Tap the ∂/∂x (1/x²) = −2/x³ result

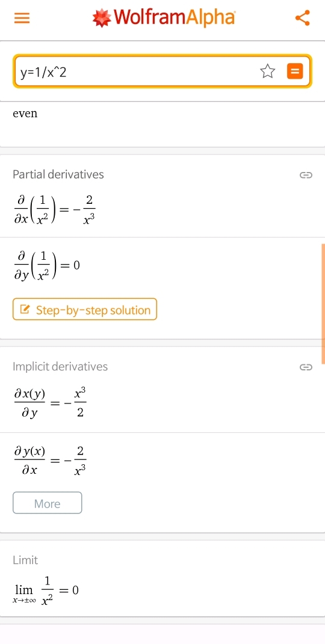click(x=54, y=208)
